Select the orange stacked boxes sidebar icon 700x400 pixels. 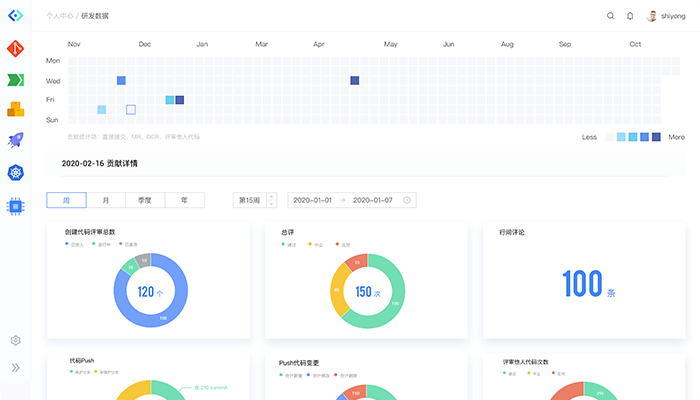click(x=16, y=110)
